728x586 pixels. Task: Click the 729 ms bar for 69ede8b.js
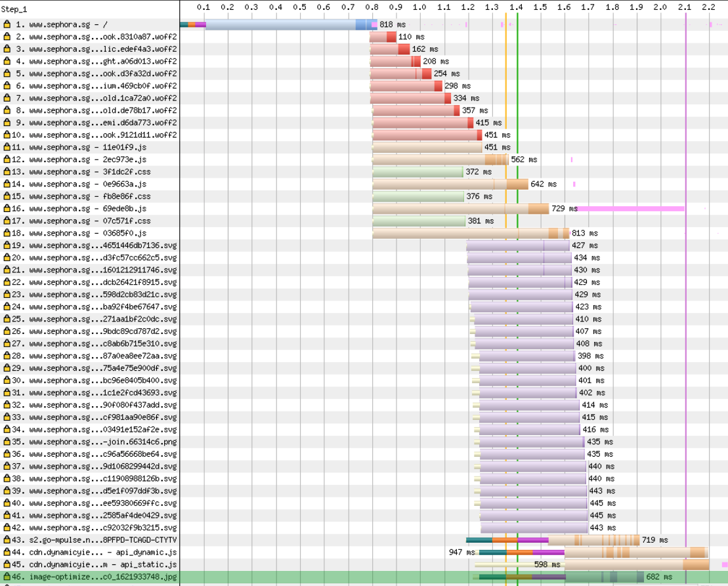point(461,209)
